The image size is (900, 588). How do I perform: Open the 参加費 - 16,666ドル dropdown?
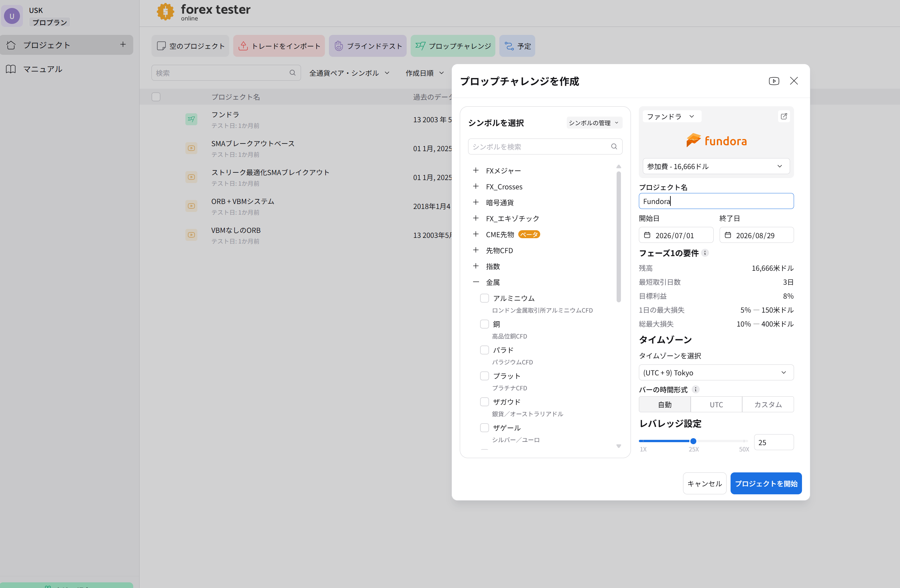click(716, 166)
